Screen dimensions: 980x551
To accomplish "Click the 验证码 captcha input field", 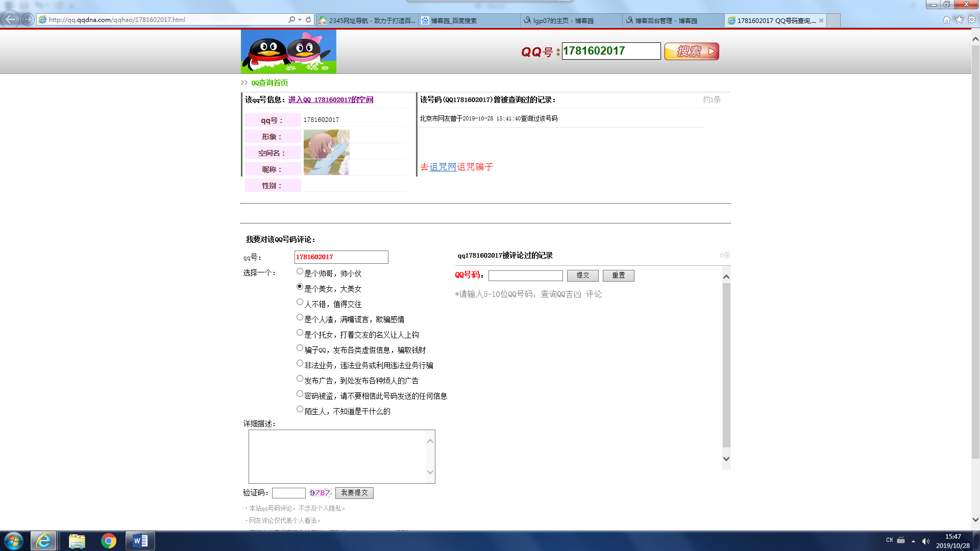I will click(288, 493).
